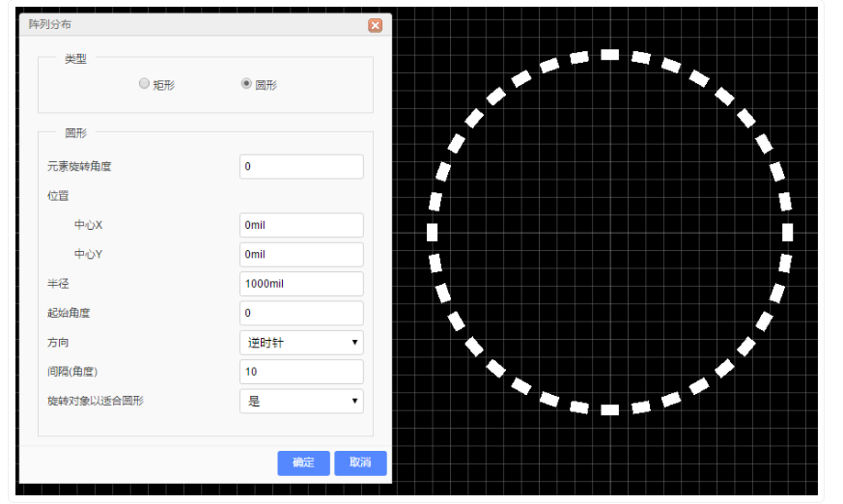The image size is (843, 504).
Task: Click the 间隔(角度) input field
Action: (x=301, y=372)
